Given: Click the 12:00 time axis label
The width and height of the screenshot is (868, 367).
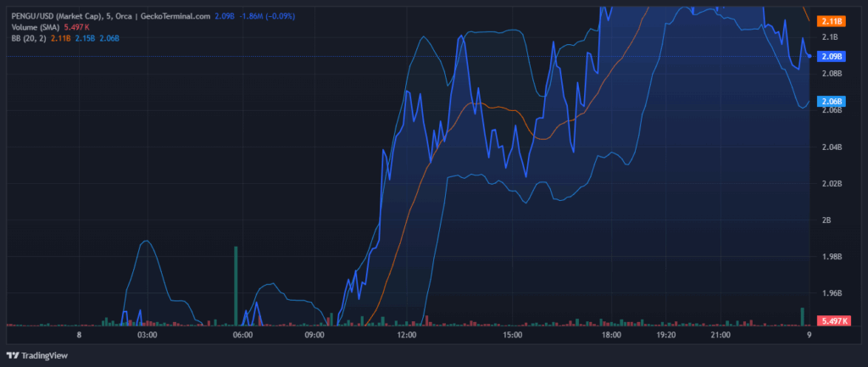Looking at the screenshot, I should tap(406, 336).
